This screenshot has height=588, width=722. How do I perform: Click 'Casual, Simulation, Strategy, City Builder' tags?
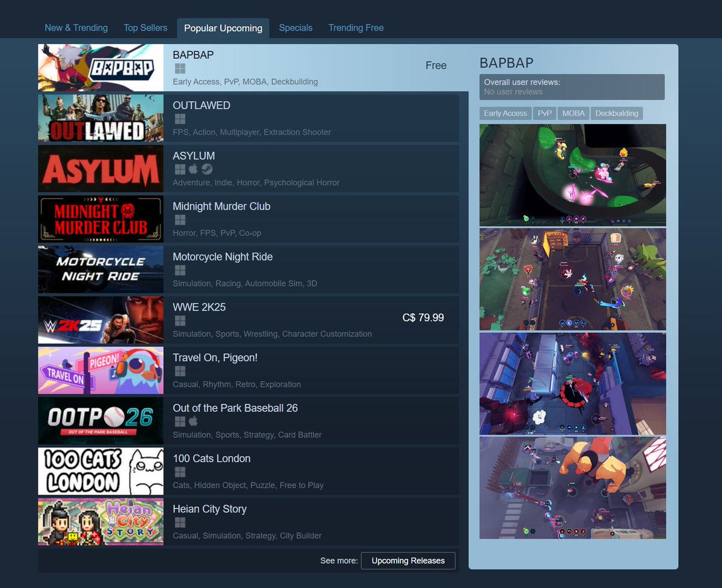click(247, 536)
